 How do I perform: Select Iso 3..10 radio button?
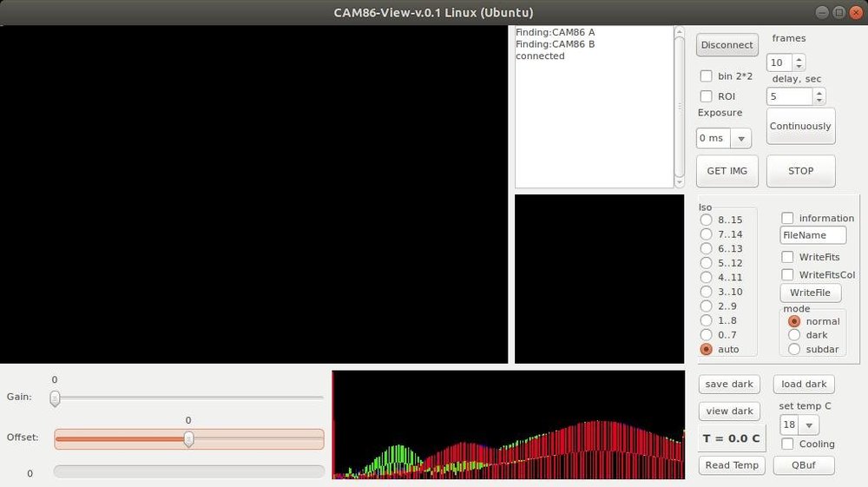[x=706, y=292]
